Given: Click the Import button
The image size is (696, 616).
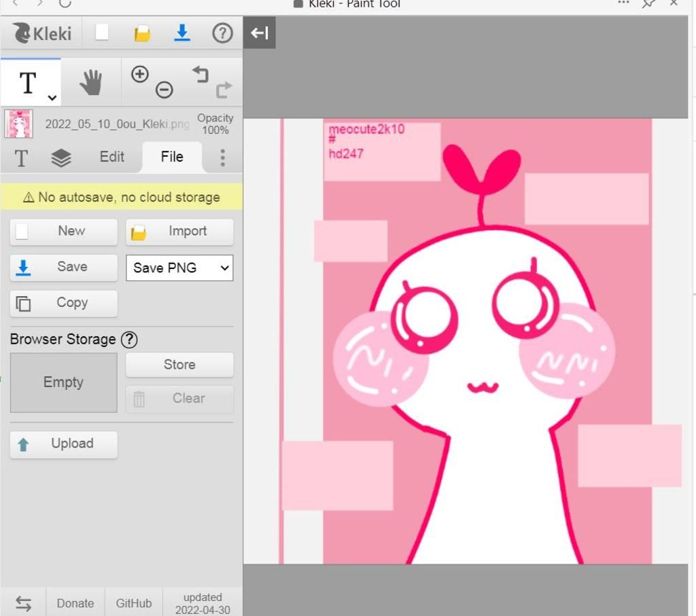Looking at the screenshot, I should [179, 232].
